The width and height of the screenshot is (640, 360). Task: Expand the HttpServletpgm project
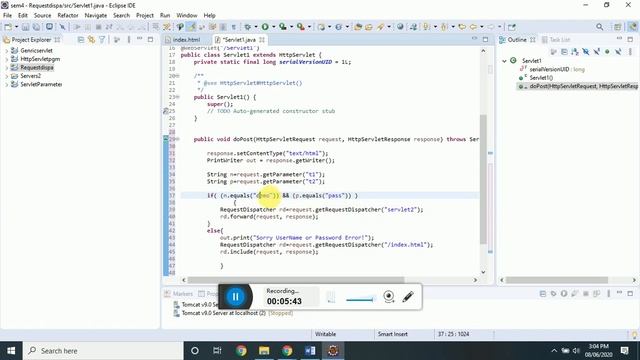tap(6, 59)
